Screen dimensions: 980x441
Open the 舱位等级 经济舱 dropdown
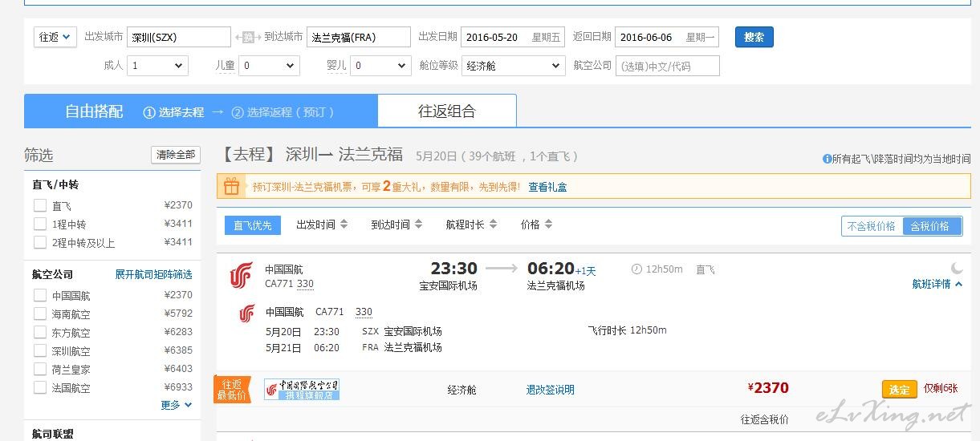(513, 66)
